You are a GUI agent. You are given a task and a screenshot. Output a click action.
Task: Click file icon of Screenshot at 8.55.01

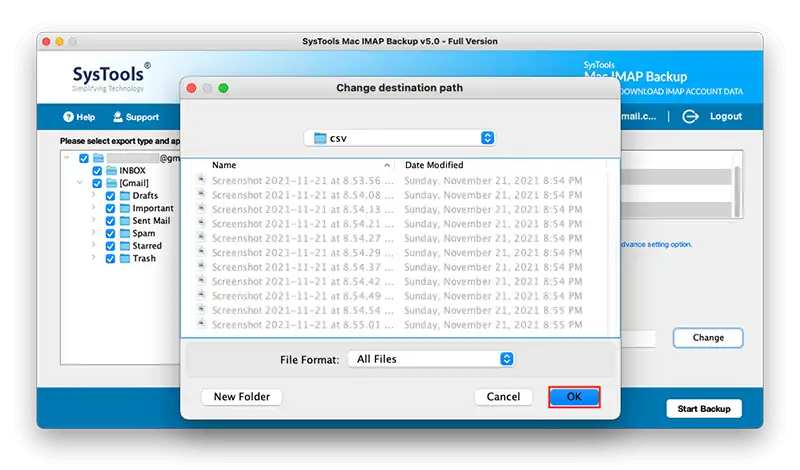[x=201, y=324]
